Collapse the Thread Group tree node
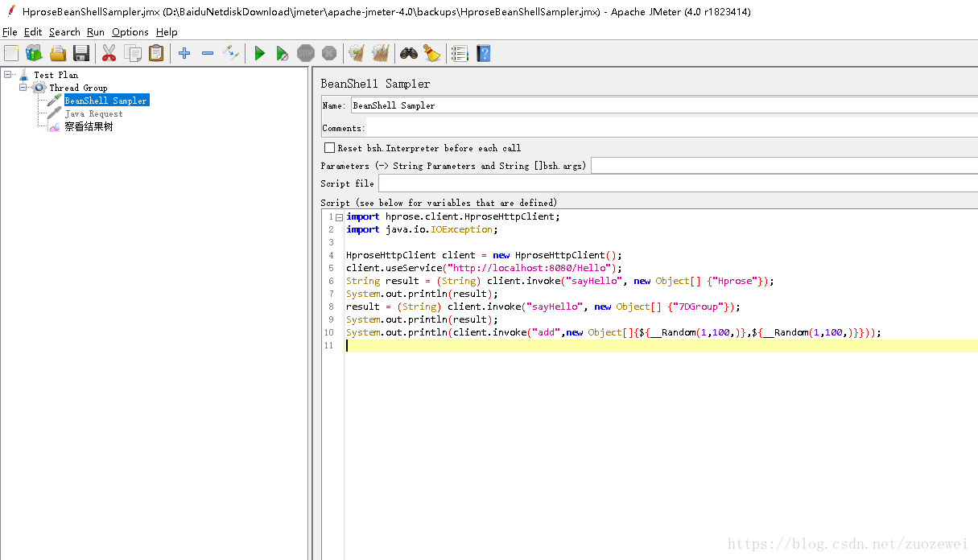 23,88
